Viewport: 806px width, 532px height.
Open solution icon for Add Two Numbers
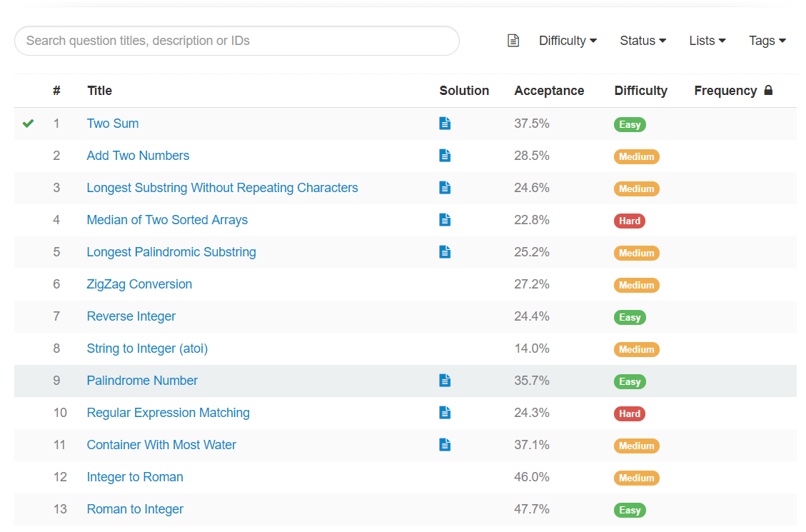445,156
